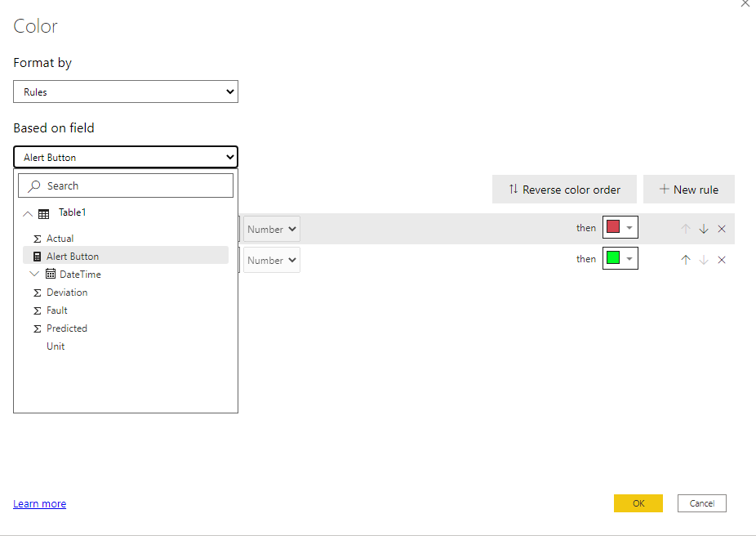Move the red rule down
Screen dimensions: 756x536
coord(704,229)
